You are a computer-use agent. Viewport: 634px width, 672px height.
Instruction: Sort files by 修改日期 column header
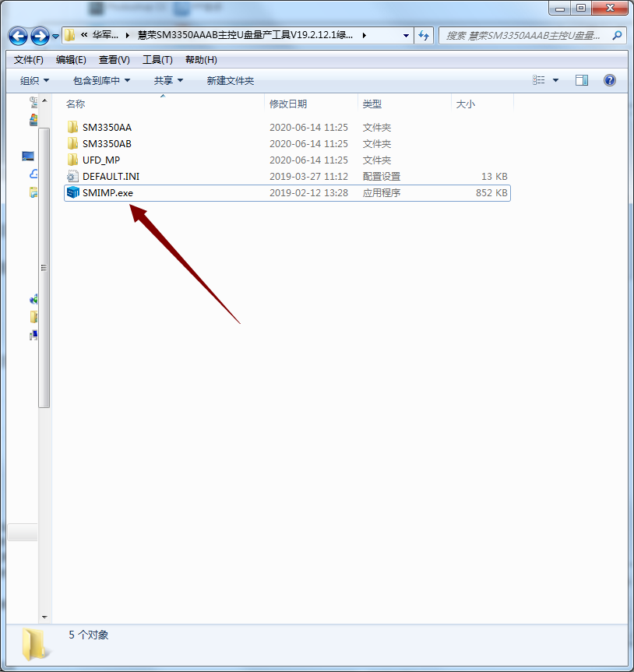click(288, 104)
